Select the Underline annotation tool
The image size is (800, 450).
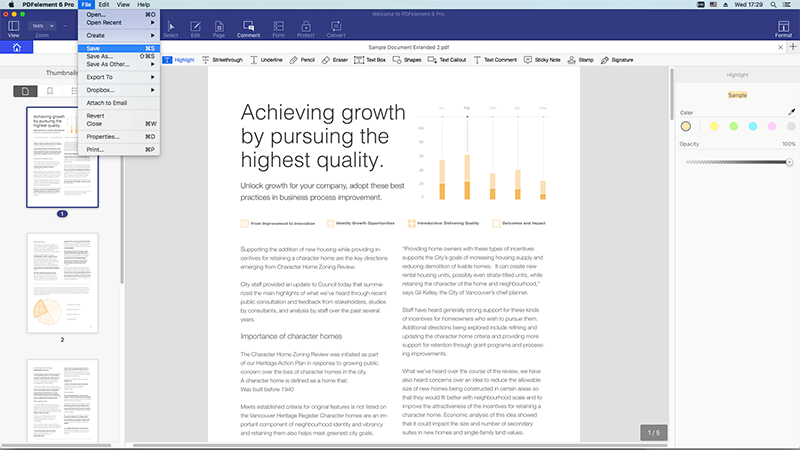tap(266, 60)
